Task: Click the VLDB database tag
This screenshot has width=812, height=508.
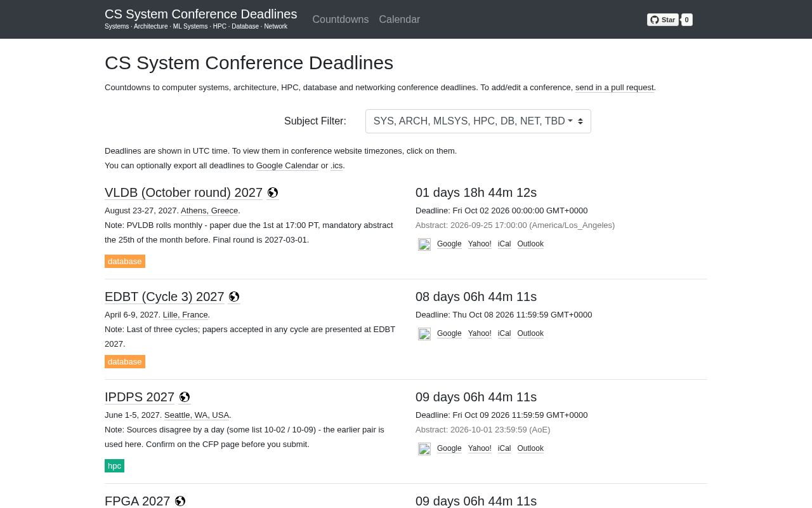Action: coord(125,262)
